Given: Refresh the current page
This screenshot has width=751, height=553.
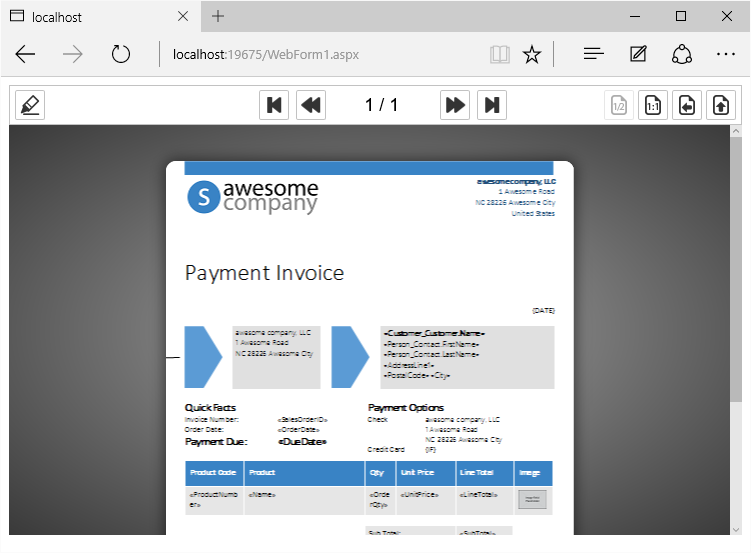Looking at the screenshot, I should pos(121,54).
